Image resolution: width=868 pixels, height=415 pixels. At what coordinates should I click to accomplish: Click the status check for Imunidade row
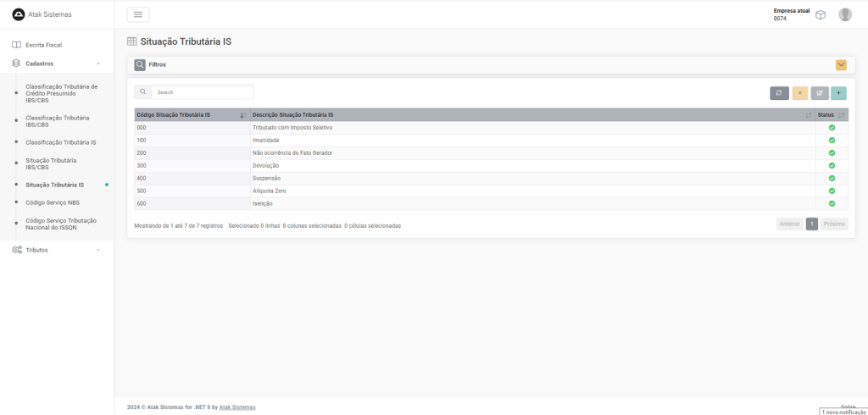(x=832, y=141)
